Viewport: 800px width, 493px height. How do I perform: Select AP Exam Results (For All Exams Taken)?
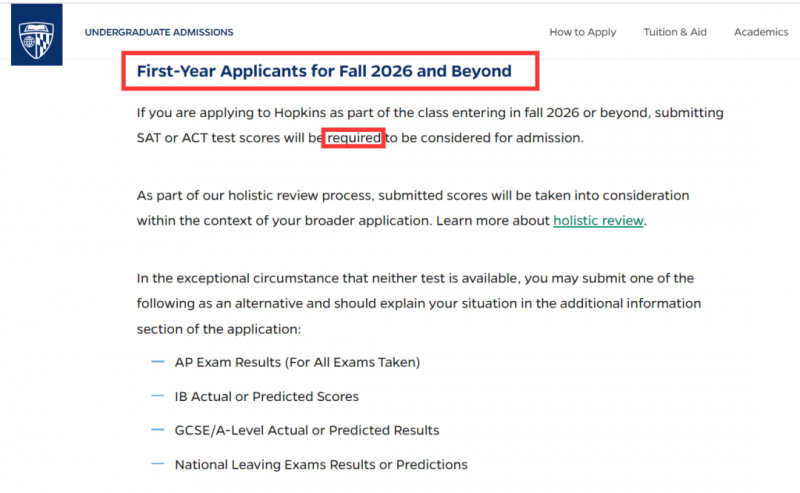click(297, 362)
